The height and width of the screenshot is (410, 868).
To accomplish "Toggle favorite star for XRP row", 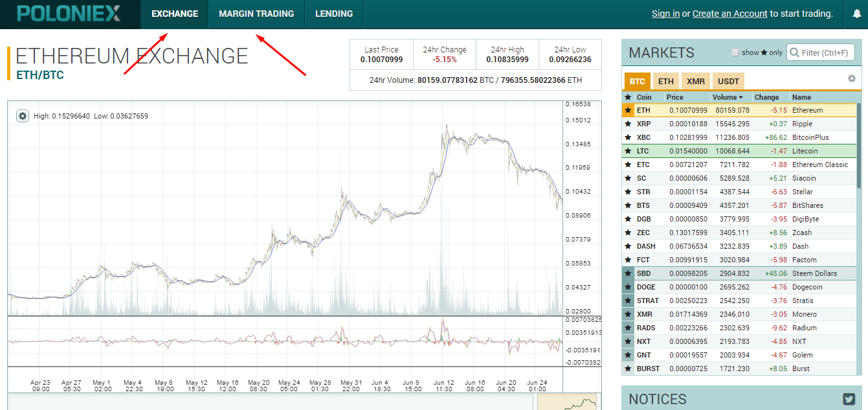I will click(628, 124).
